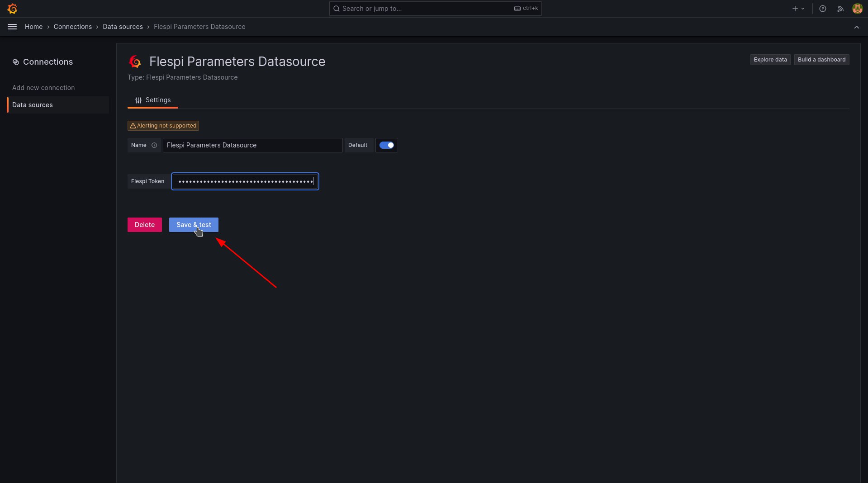Click the Connections icon in the sidebar
The height and width of the screenshot is (483, 868).
pyautogui.click(x=16, y=62)
